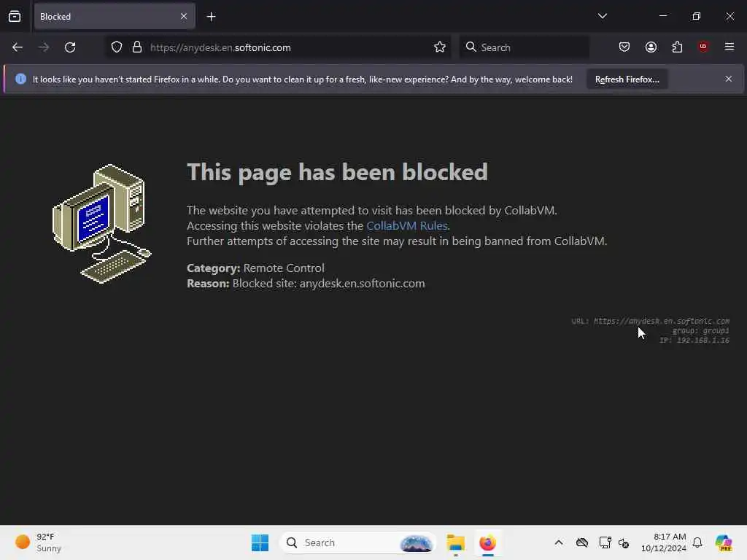747x560 pixels.
Task: Close the Blocked tab
Action: point(184,16)
